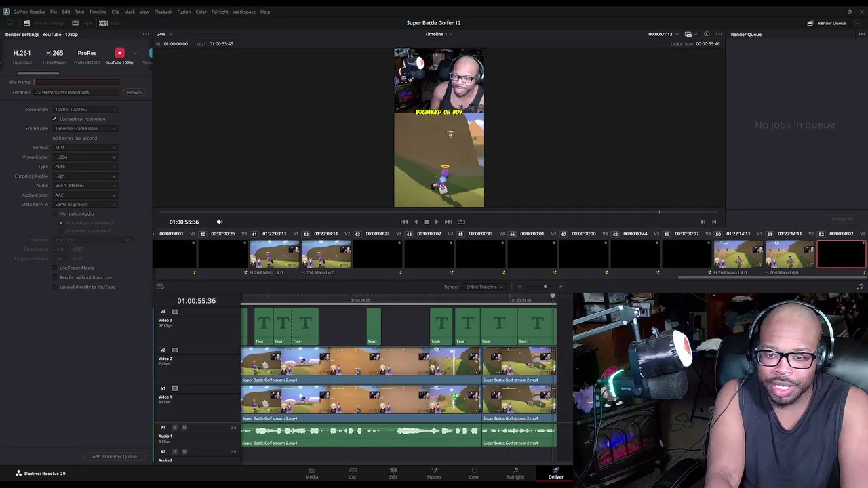Viewport: 868px width, 488px height.
Task: Open the Audio Bus 1 dropdown
Action: 85,185
